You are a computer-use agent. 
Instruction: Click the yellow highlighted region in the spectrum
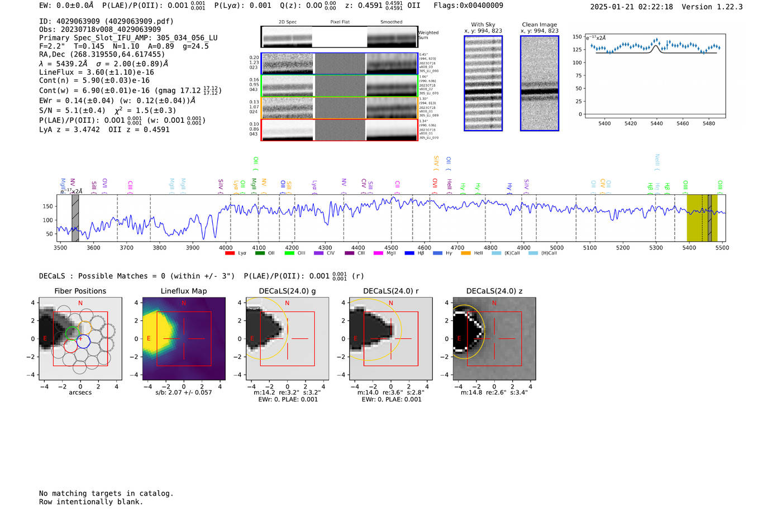(x=702, y=218)
